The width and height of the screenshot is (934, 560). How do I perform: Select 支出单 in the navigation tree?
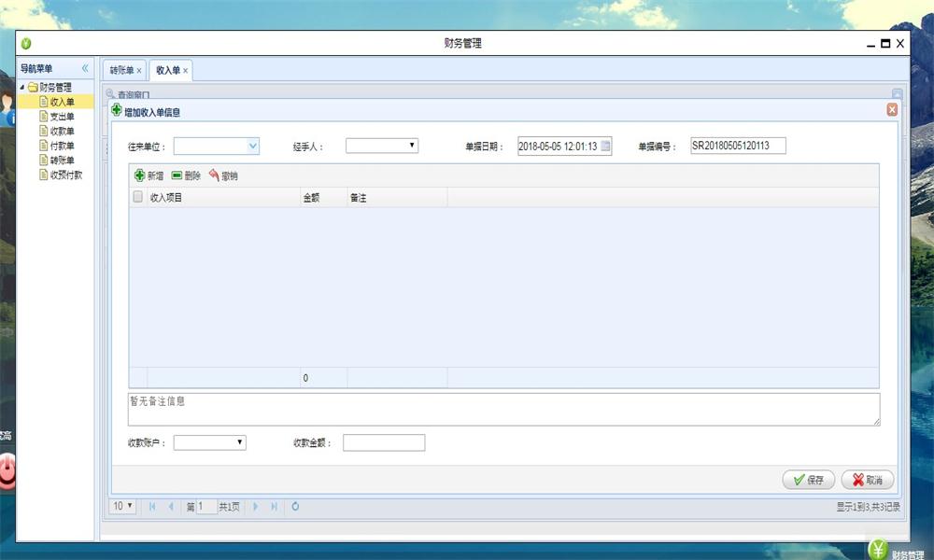62,117
